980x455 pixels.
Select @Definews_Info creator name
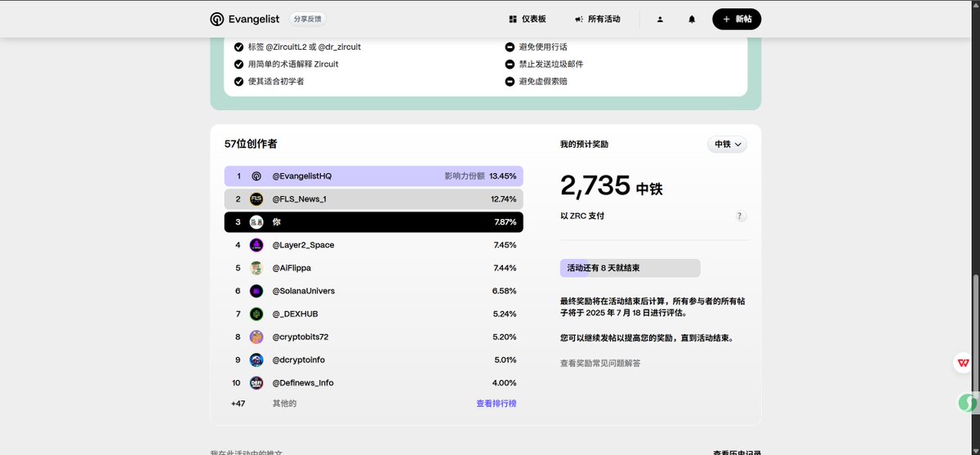click(303, 383)
